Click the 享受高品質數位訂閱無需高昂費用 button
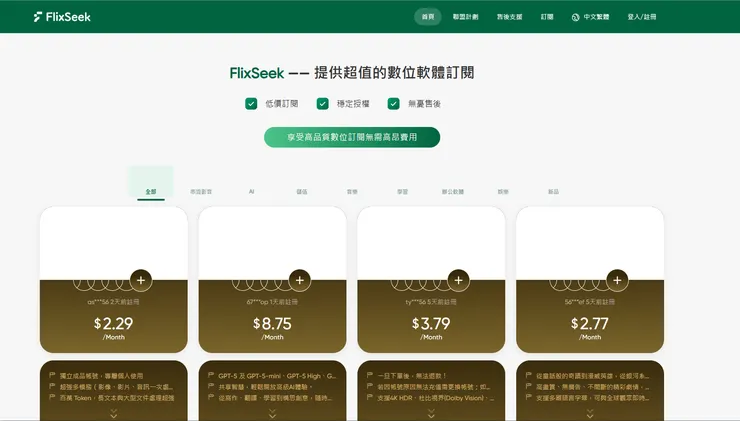The width and height of the screenshot is (740, 421). (x=352, y=137)
